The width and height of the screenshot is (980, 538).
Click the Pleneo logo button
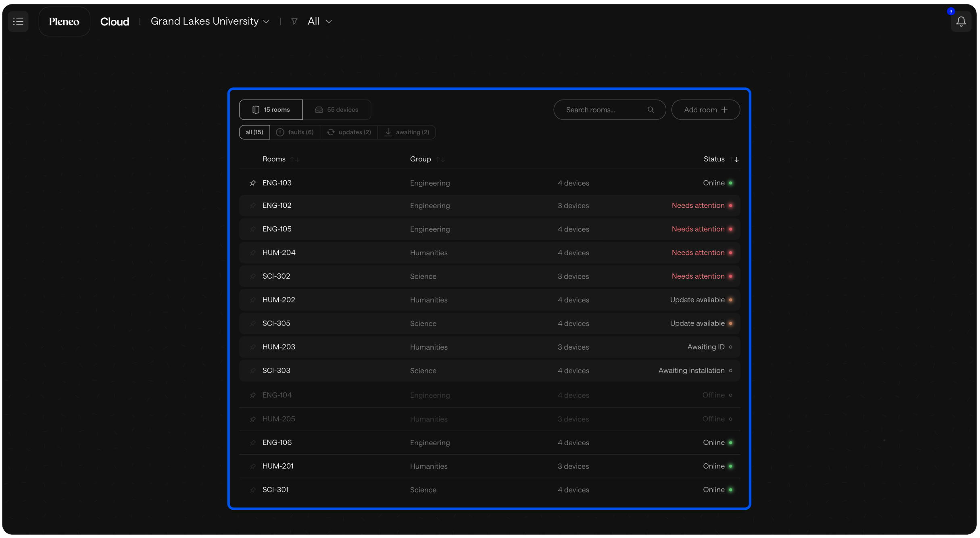pos(64,22)
